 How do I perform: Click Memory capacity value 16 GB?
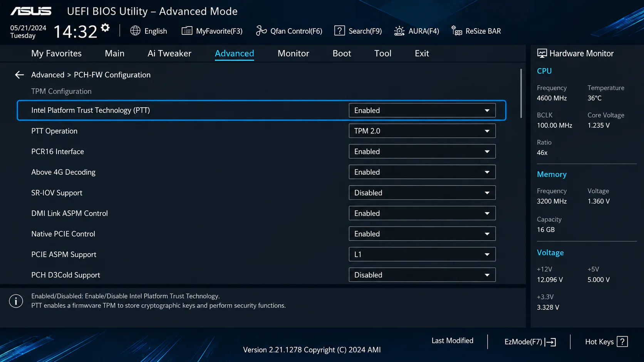click(546, 230)
